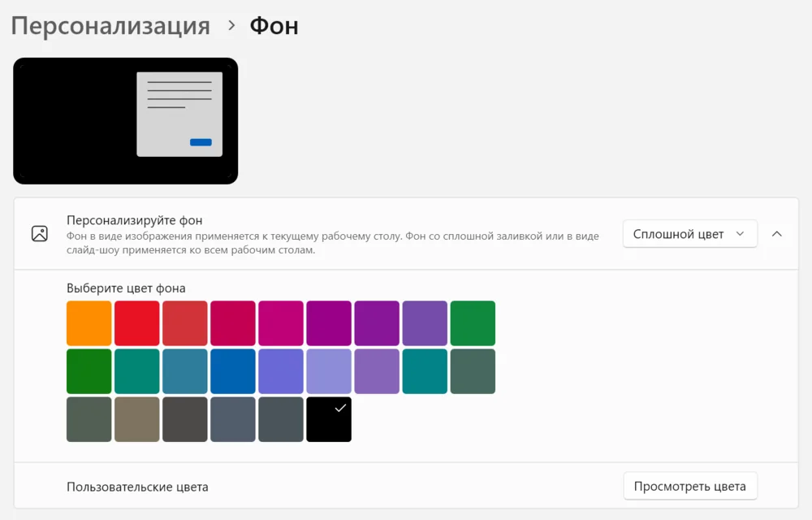
Task: Pick the violet purple swatch in top row
Action: pyautogui.click(x=377, y=323)
